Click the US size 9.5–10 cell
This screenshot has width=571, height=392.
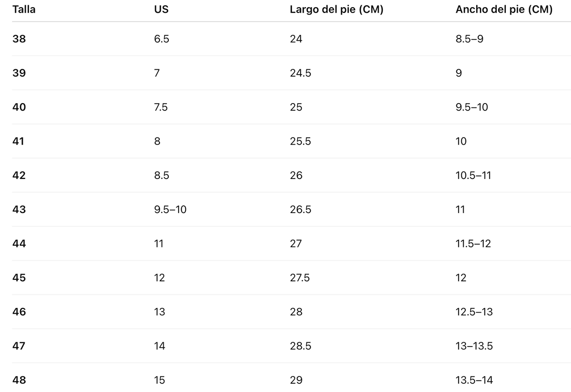click(170, 209)
